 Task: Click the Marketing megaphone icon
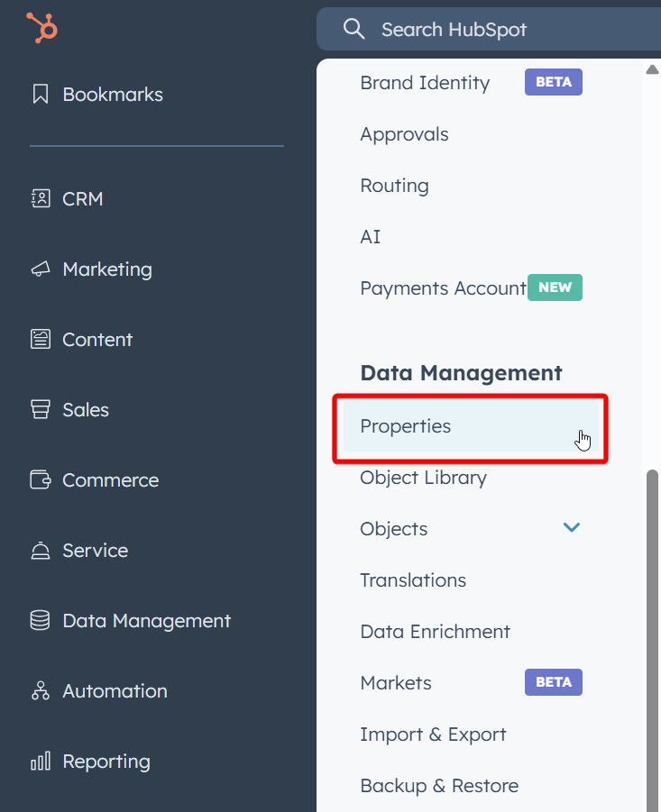[x=41, y=269]
